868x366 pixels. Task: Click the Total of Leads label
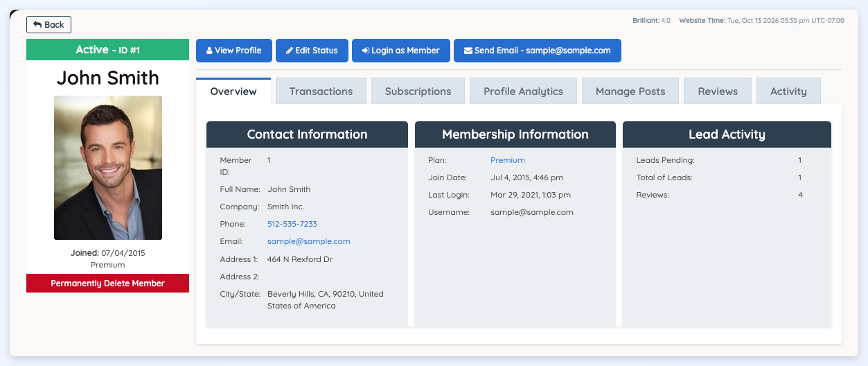(x=664, y=177)
